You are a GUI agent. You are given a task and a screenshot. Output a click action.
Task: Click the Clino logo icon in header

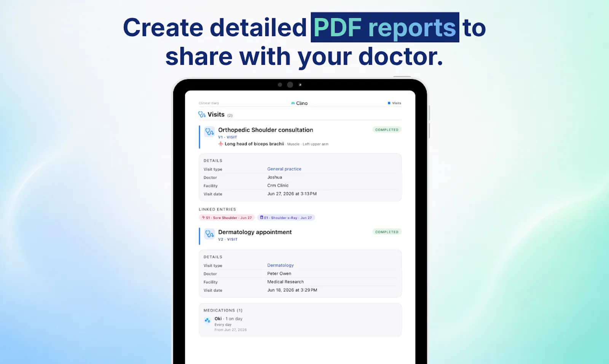[x=293, y=103]
